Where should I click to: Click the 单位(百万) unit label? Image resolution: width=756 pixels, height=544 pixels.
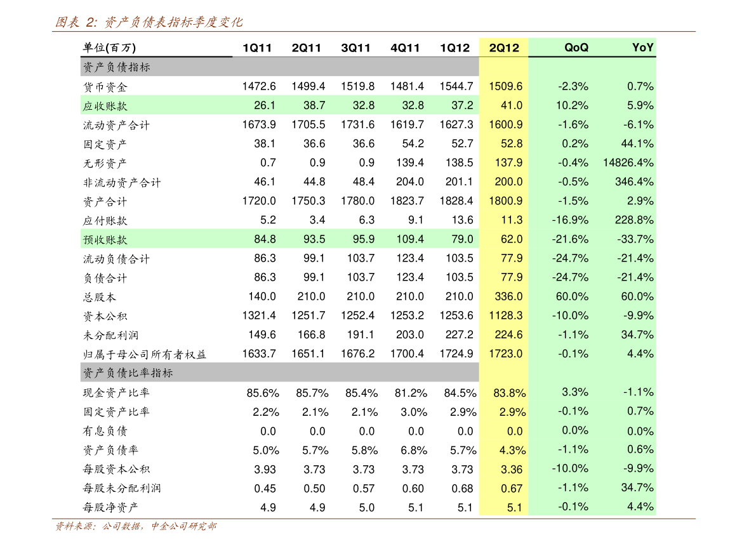point(109,47)
